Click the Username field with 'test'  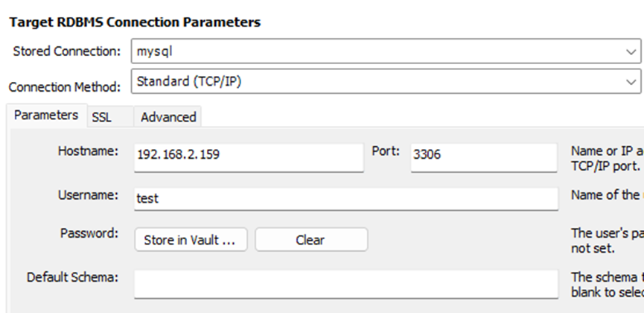345,198
